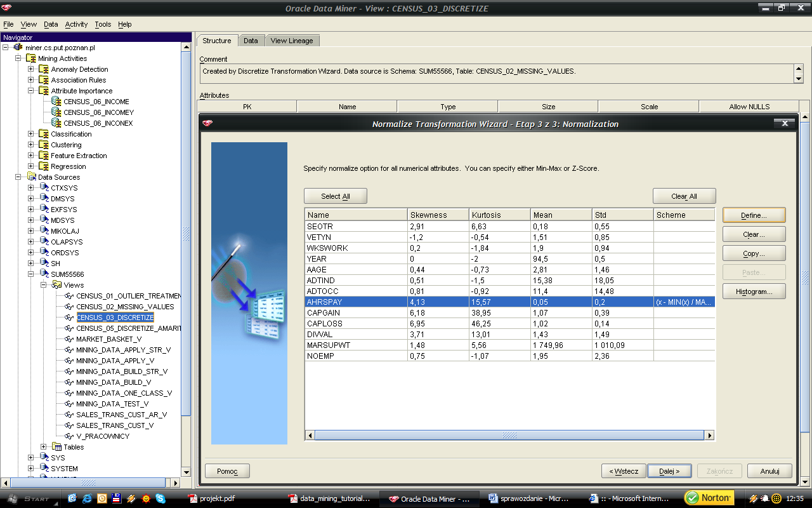Image resolution: width=812 pixels, height=508 pixels.
Task: Click the CENSUS_06_INCOME activity icon
Action: coord(56,102)
